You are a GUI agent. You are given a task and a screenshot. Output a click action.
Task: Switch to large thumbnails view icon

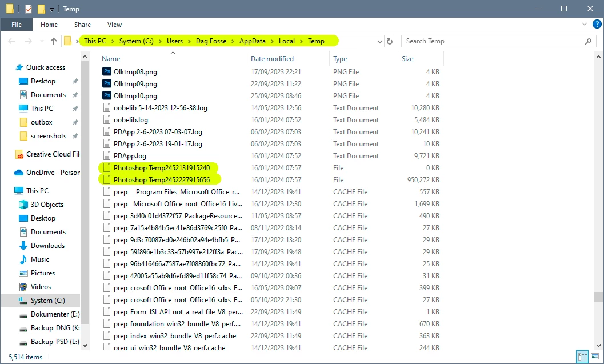[x=595, y=357]
